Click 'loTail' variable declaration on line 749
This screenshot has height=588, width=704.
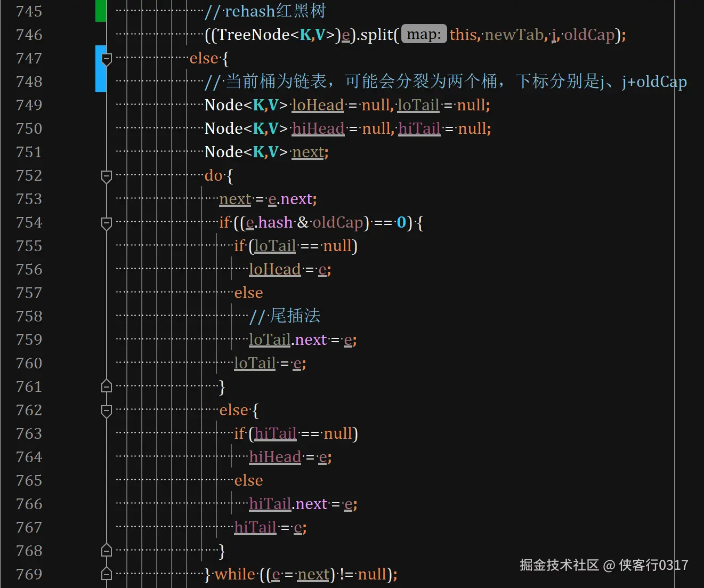pyautogui.click(x=418, y=105)
